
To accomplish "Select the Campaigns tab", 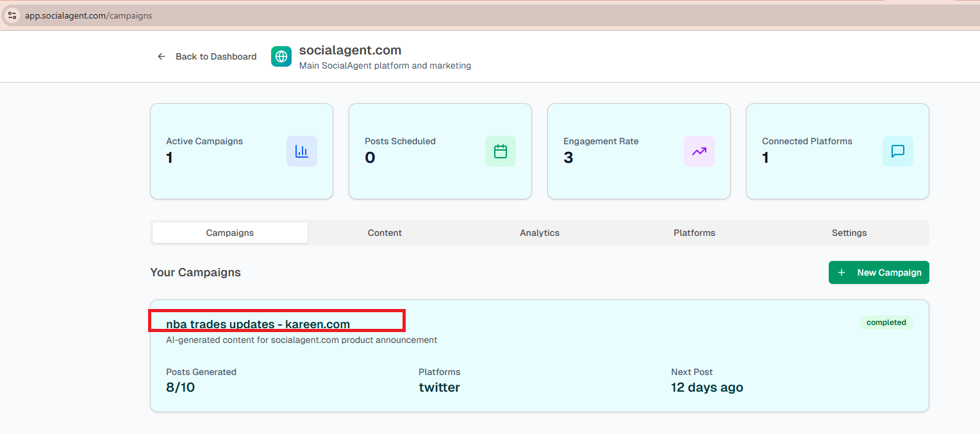I will [x=229, y=233].
